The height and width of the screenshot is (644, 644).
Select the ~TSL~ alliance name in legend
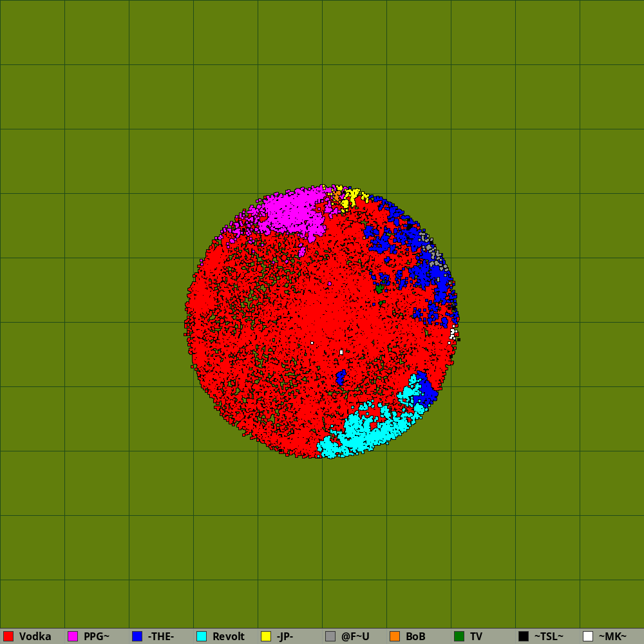point(549,636)
